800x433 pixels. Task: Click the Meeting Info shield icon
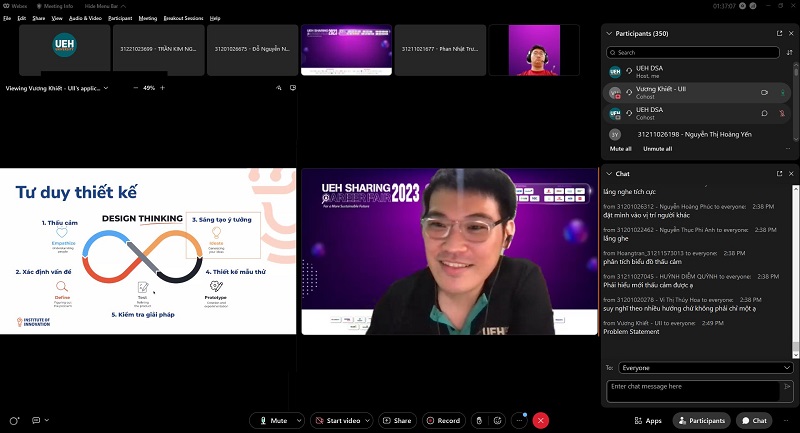click(39, 6)
